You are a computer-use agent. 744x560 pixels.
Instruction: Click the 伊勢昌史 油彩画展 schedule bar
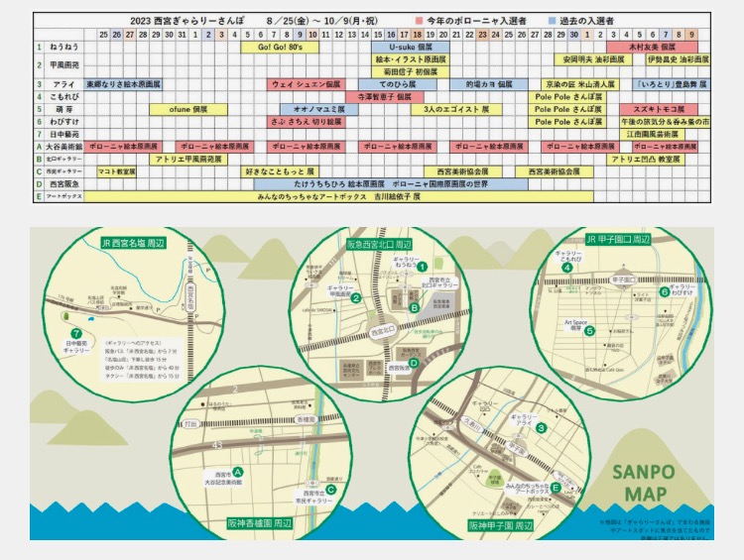679,59
